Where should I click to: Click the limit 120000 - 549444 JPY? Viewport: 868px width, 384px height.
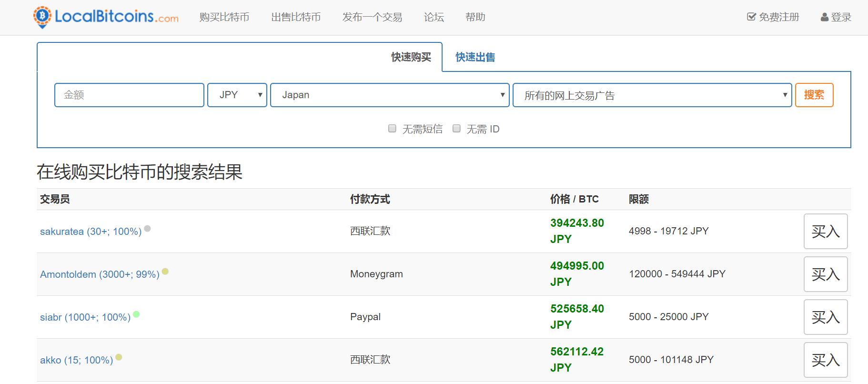(677, 274)
